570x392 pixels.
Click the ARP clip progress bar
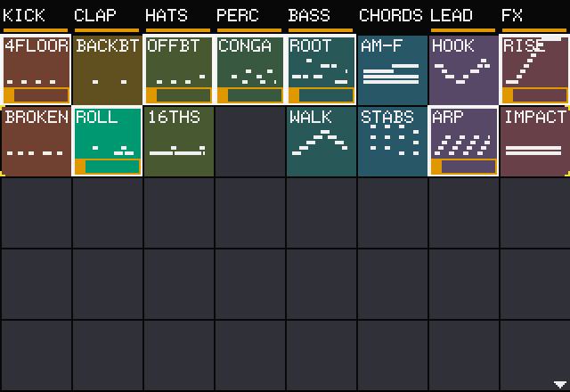[463, 167]
